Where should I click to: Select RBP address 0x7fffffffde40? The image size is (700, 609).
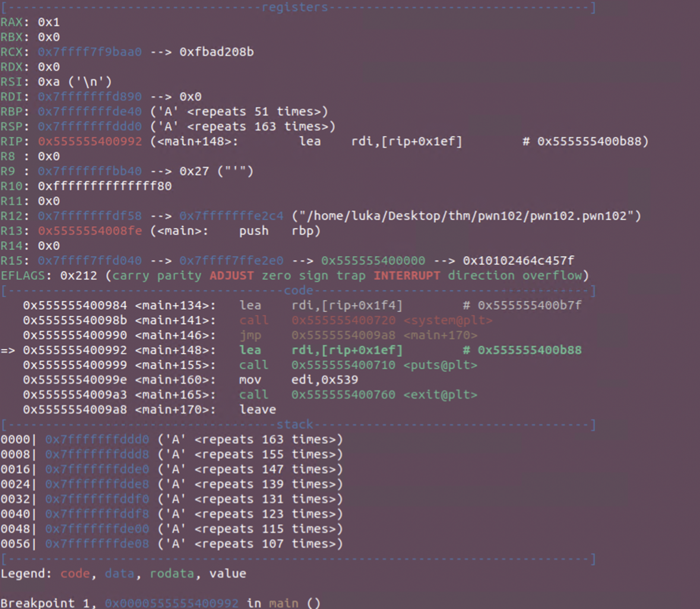click(90, 112)
